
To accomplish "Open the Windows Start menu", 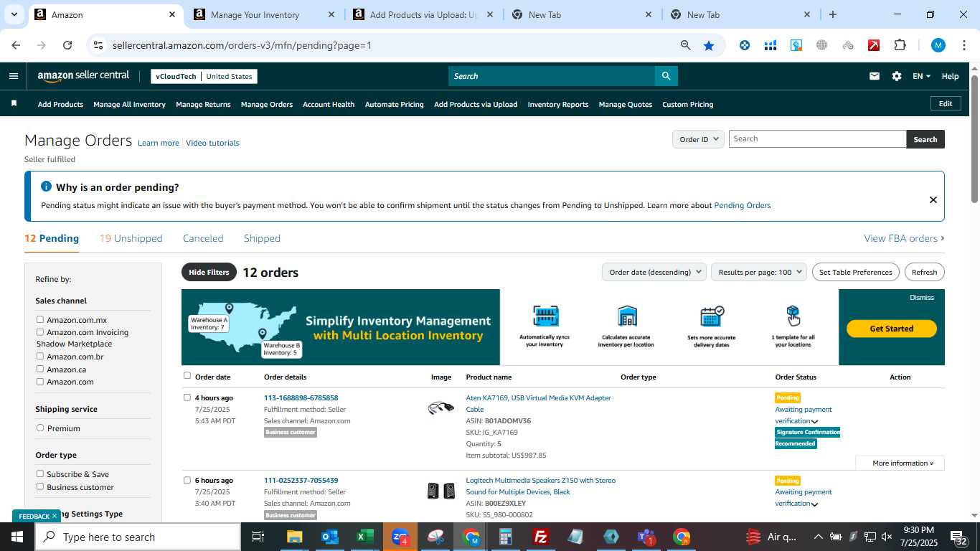I will (x=17, y=537).
